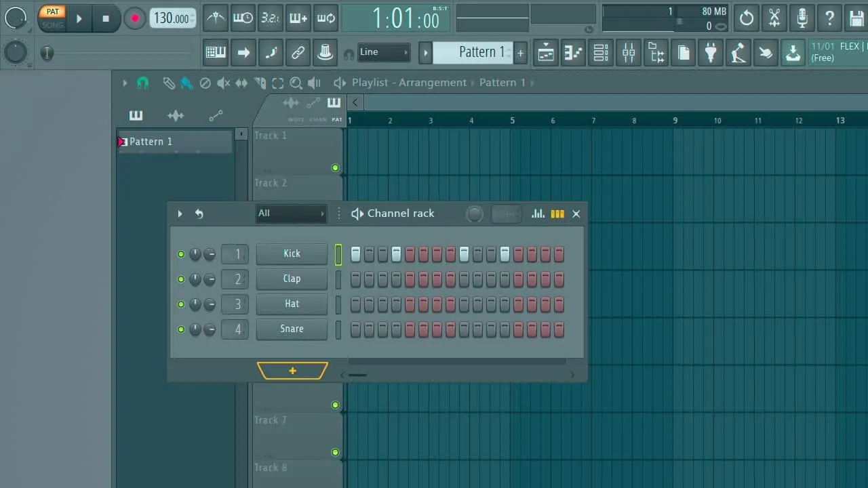Screen dimensions: 868x488
Task: Click the playlist magnet snap icon
Action: 142,83
